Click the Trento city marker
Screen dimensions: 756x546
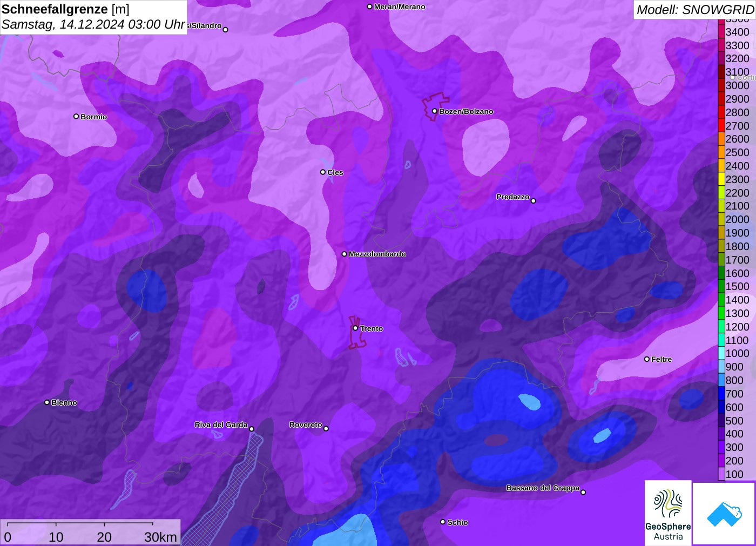(x=355, y=328)
